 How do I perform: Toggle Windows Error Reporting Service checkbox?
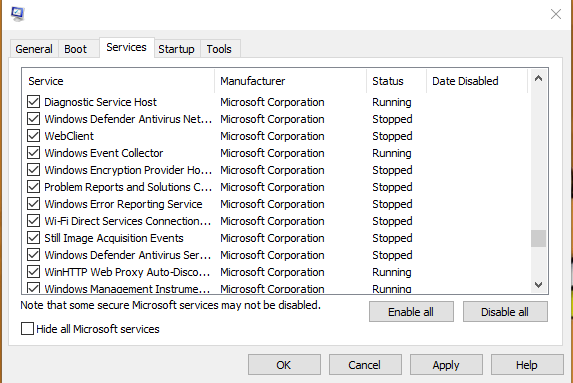pyautogui.click(x=33, y=204)
